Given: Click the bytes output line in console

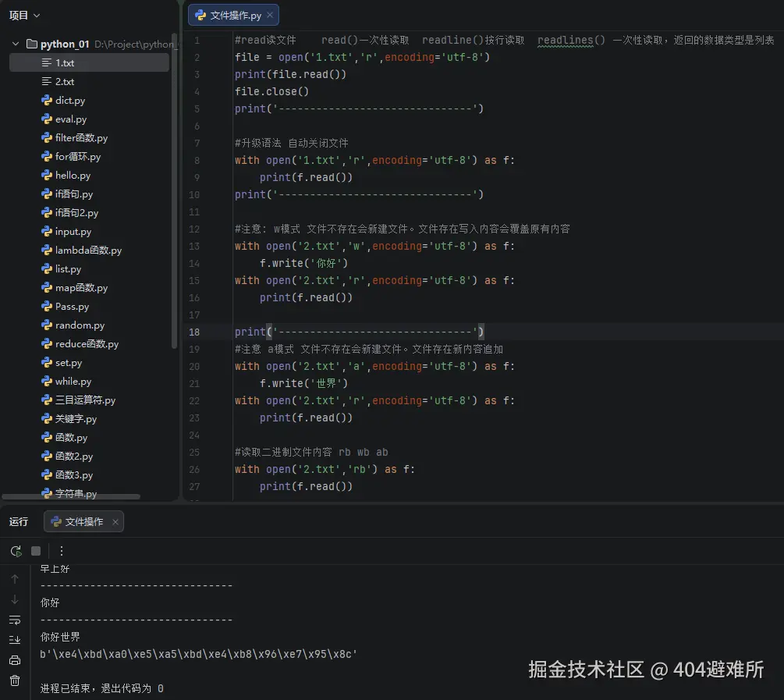Looking at the screenshot, I should (198, 654).
